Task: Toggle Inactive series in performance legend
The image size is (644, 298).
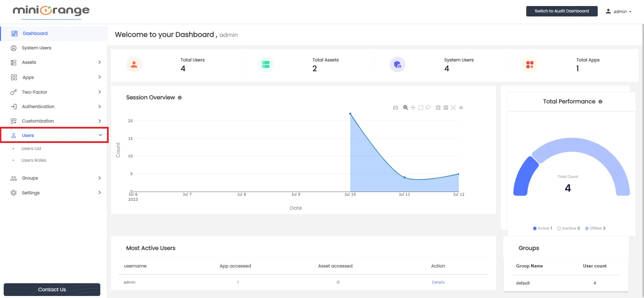Action: [569, 228]
